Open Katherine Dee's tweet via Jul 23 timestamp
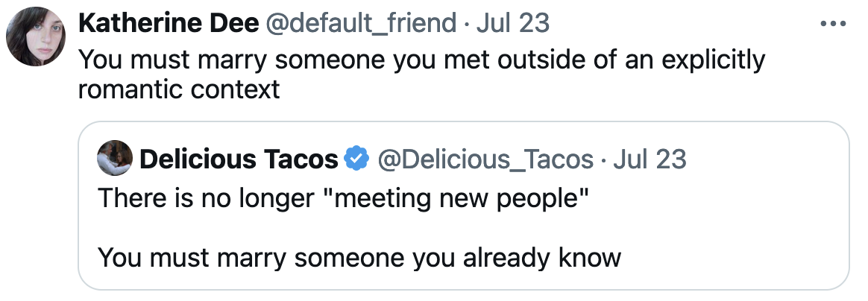The width and height of the screenshot is (868, 301). [x=512, y=24]
